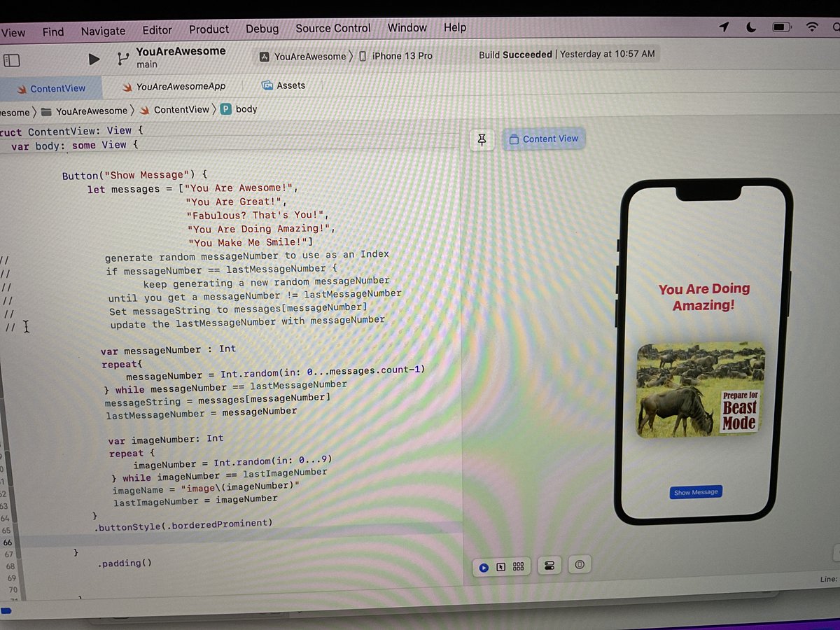
Task: Open the View menu
Action: 13,32
